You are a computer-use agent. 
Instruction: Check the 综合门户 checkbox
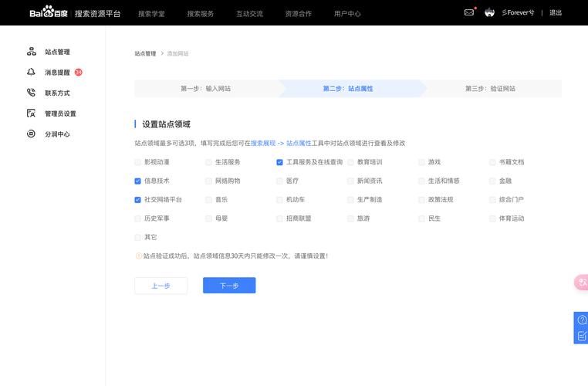[492, 200]
